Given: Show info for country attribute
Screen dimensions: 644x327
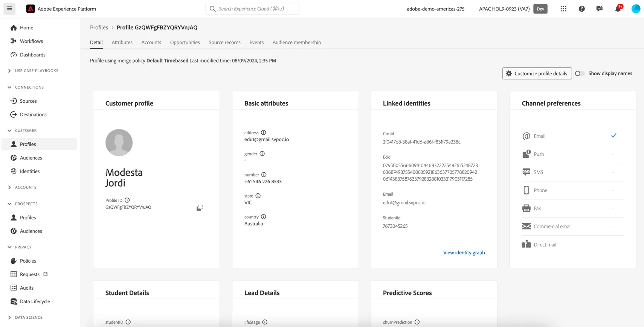Looking at the screenshot, I should tap(264, 217).
